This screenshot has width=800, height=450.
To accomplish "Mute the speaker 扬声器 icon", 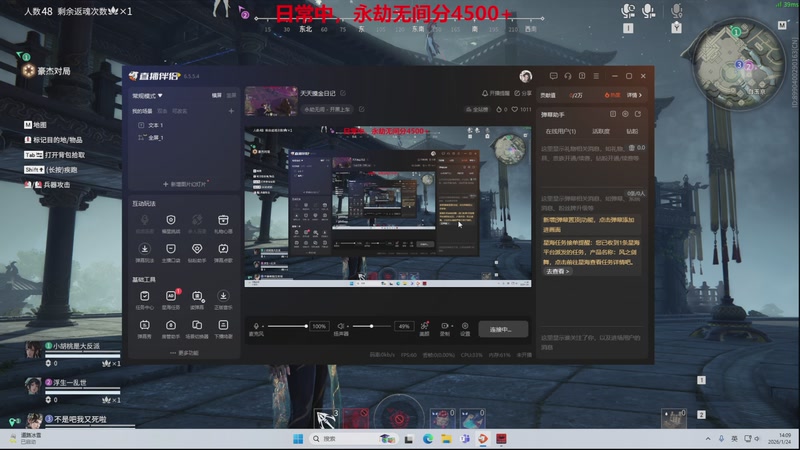I will [x=340, y=326].
